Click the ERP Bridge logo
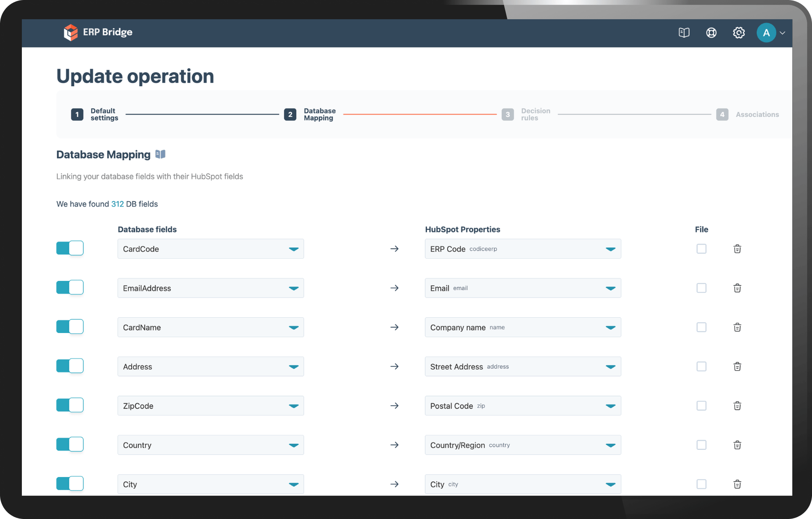 [x=98, y=32]
